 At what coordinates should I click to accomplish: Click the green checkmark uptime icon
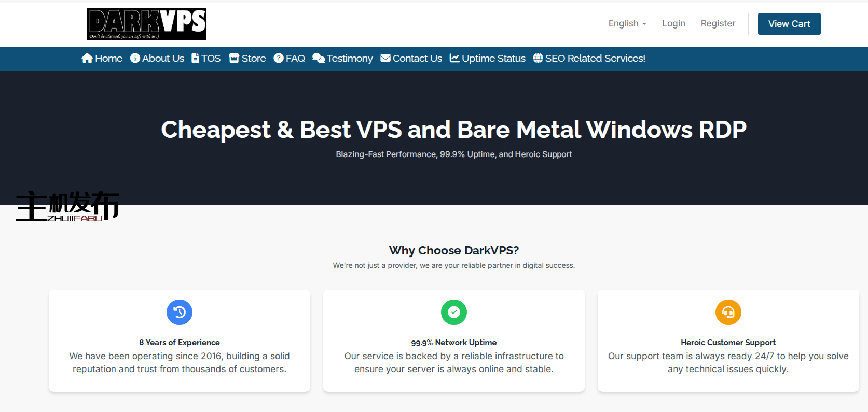point(454,312)
